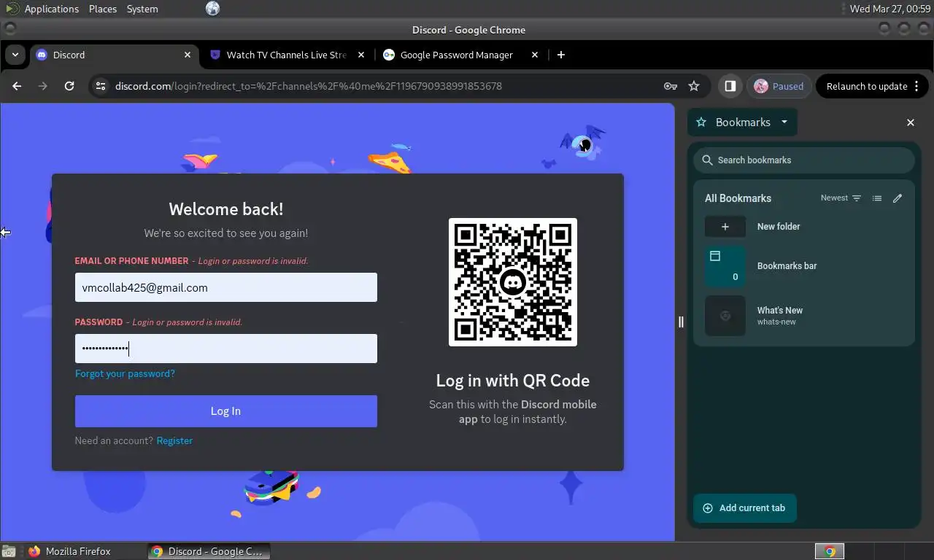
Task: Click the Log in with QR Code heading
Action: [x=513, y=381]
